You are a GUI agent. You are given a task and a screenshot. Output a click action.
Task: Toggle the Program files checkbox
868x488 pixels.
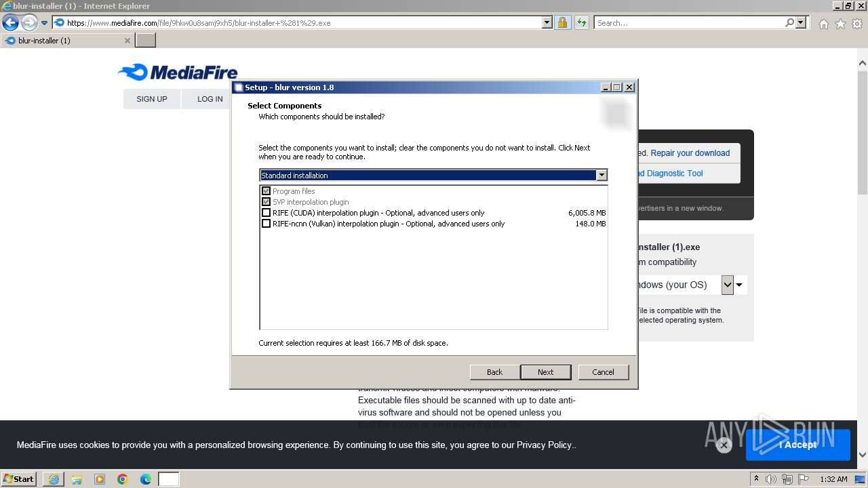266,191
